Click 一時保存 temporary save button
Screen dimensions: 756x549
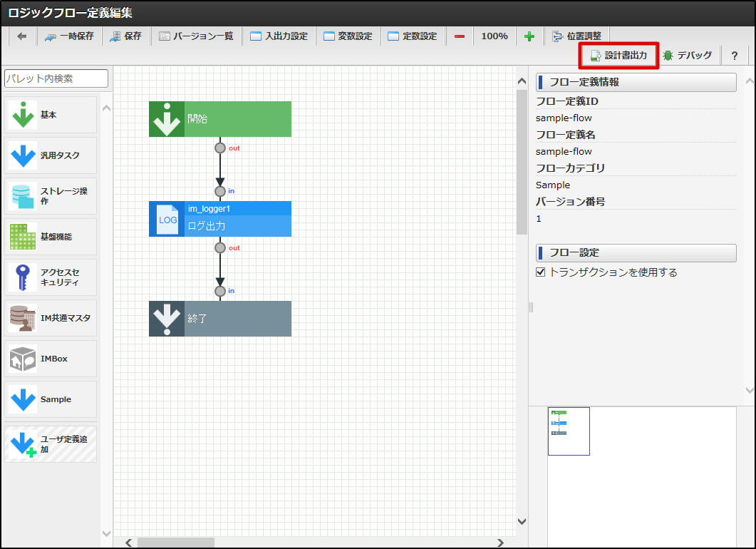coord(69,36)
